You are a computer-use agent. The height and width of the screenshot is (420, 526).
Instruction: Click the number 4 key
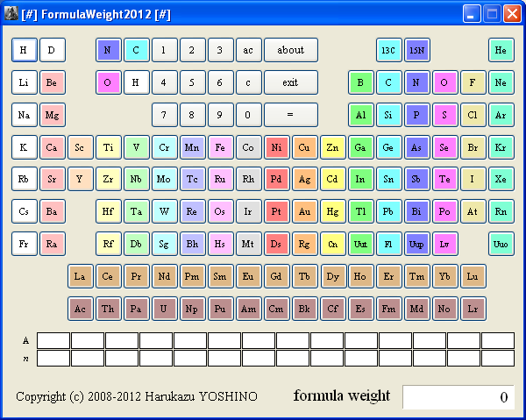click(165, 82)
